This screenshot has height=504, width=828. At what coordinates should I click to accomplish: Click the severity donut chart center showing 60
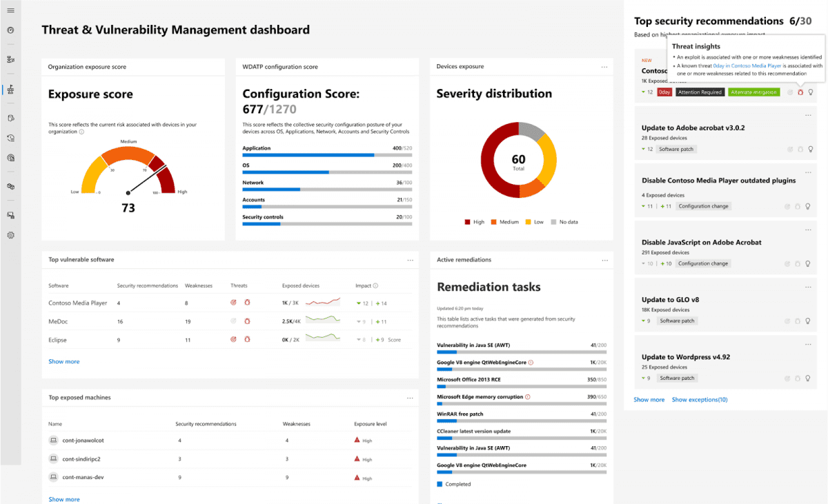[x=518, y=161]
